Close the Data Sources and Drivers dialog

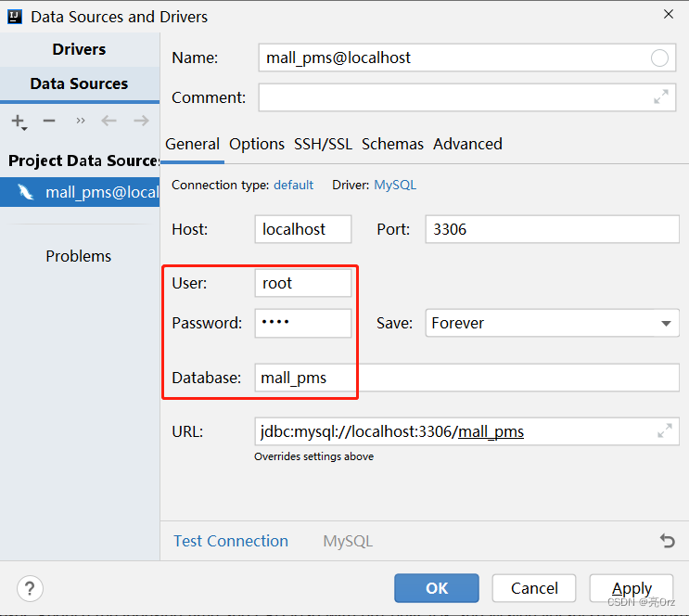669,14
